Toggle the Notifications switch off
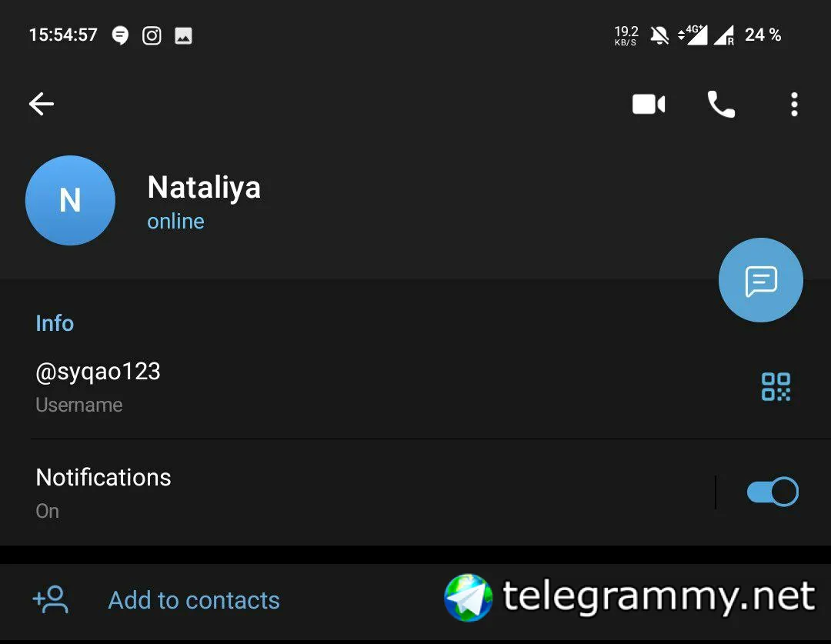This screenshot has height=644, width=831. [x=773, y=492]
